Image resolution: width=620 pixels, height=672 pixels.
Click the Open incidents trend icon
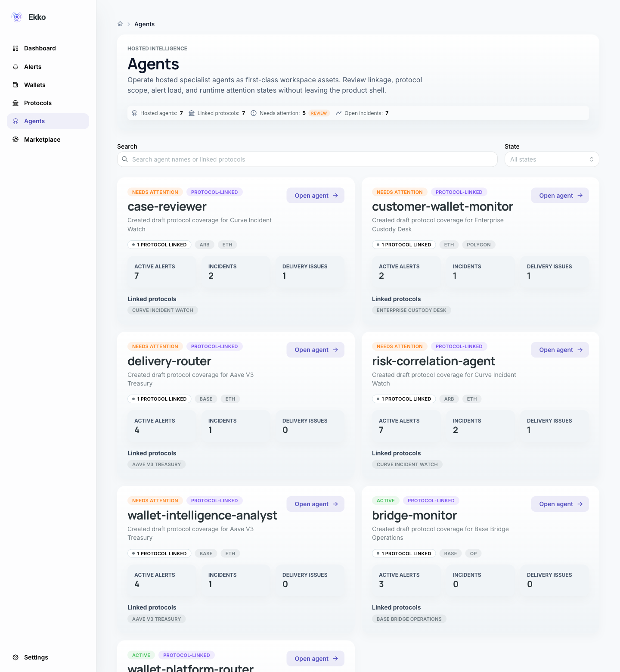click(x=338, y=113)
